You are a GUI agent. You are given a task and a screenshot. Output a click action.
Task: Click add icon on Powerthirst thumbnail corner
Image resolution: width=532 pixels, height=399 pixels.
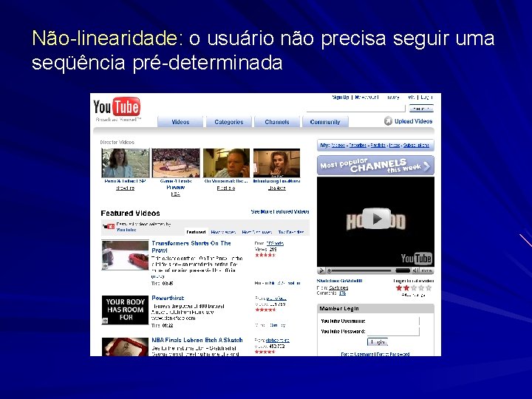coord(105,321)
